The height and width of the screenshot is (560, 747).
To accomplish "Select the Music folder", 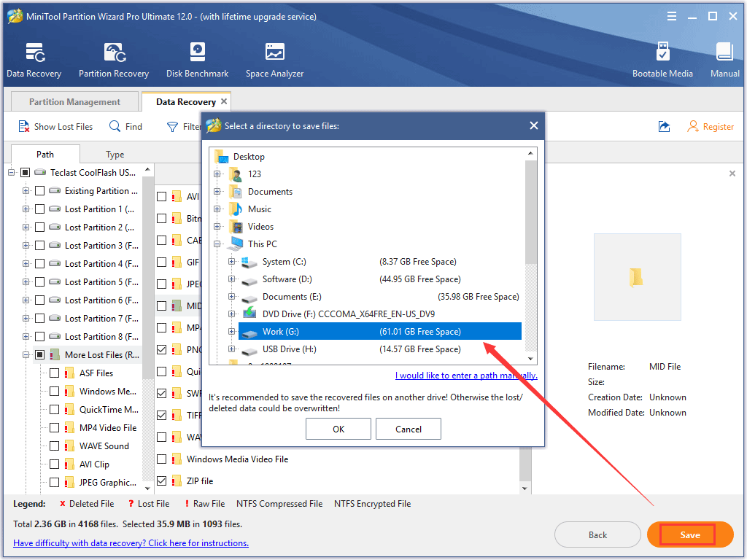I will click(x=260, y=209).
